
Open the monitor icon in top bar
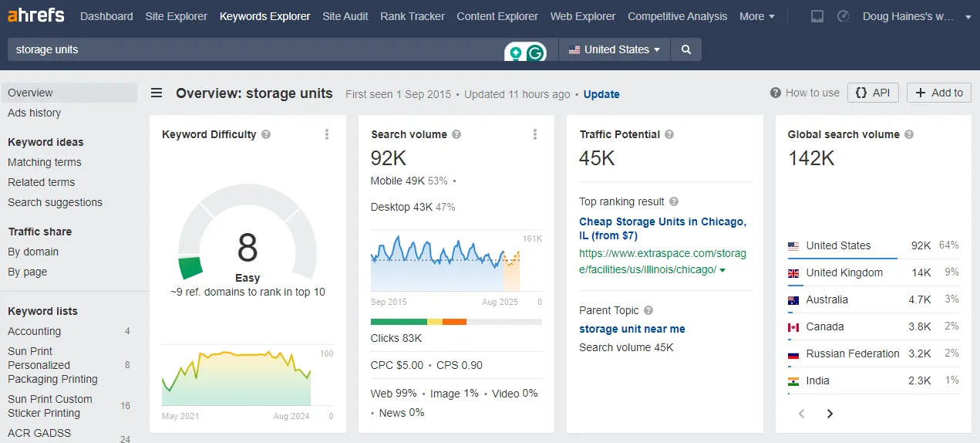coord(817,16)
